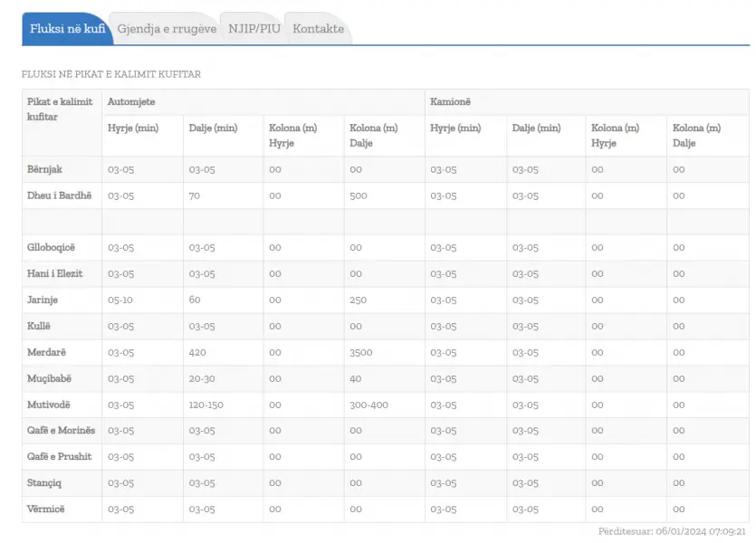This screenshot has width=756, height=543.
Task: Open the Fluksi në kufi tab
Action: coord(67,29)
